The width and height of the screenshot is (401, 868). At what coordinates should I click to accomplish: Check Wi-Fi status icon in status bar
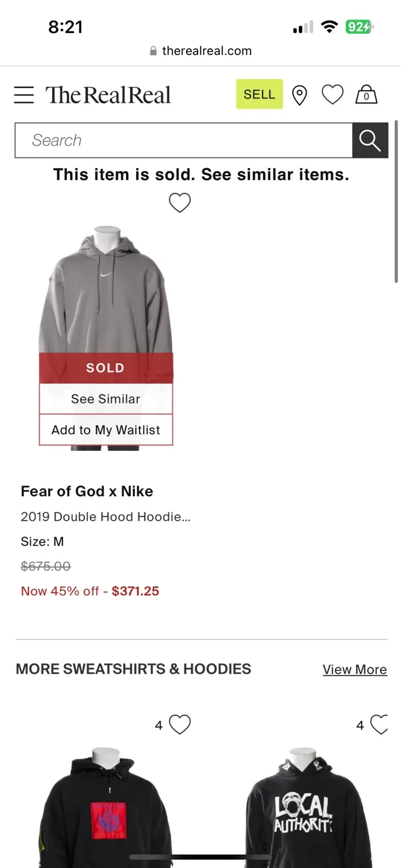329,26
